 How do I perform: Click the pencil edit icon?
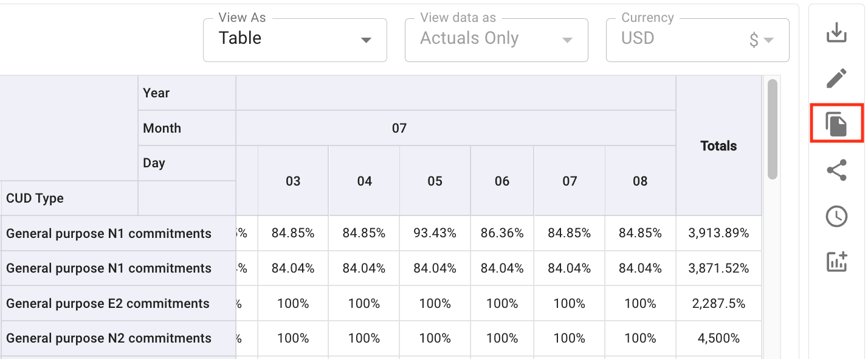(x=836, y=78)
